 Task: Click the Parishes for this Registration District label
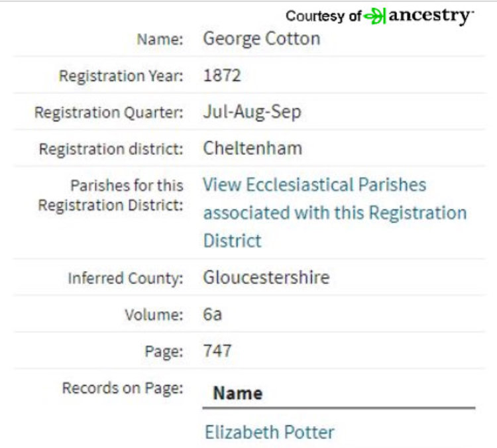pos(111,196)
